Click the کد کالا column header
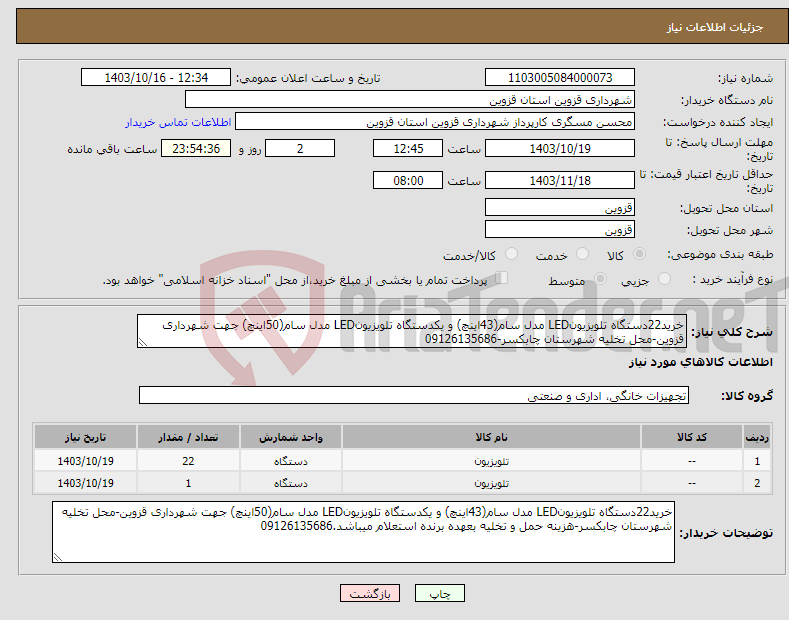Viewport: 789px width, 620px height. 692,437
